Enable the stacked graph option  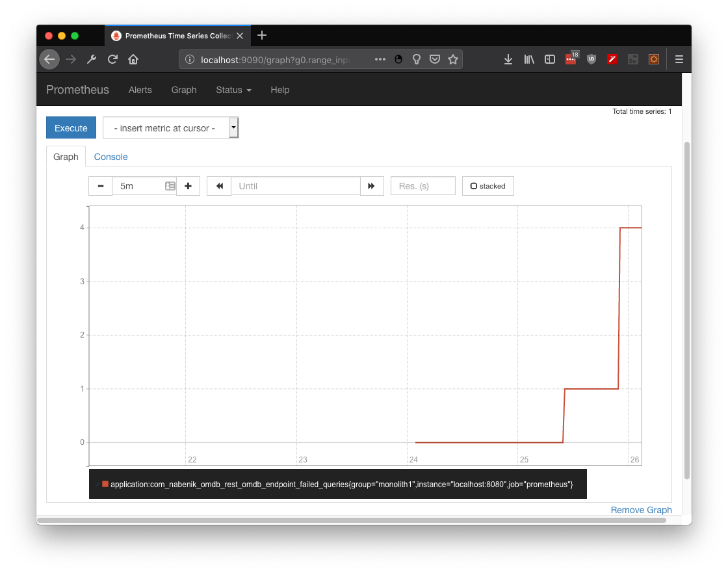click(473, 186)
